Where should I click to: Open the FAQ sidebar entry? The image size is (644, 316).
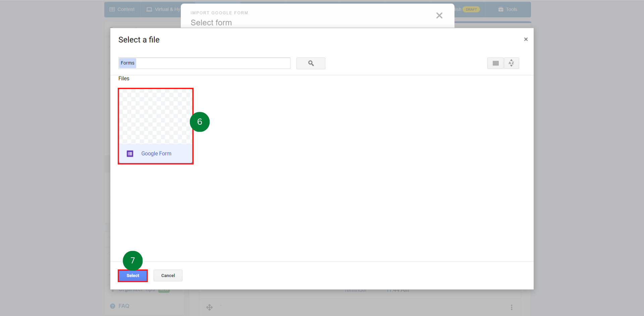[x=124, y=306]
